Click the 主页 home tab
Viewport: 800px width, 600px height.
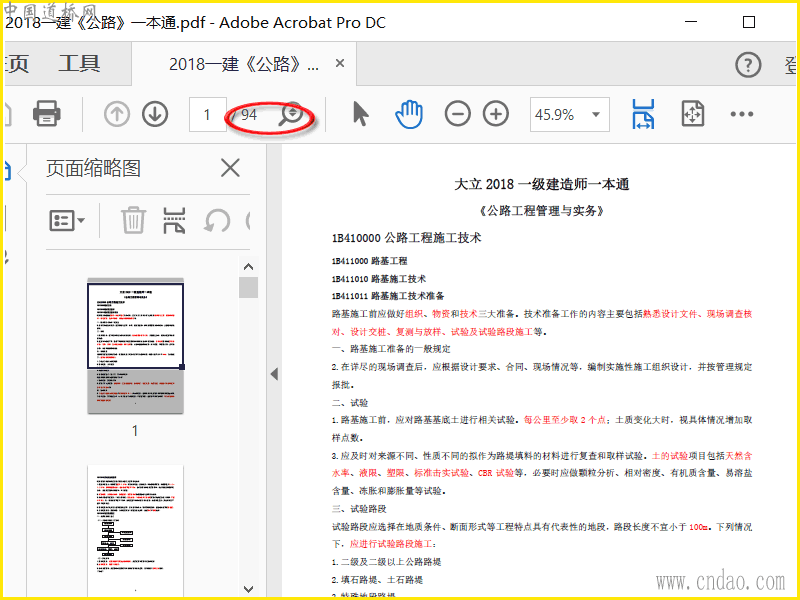pyautogui.click(x=16, y=64)
